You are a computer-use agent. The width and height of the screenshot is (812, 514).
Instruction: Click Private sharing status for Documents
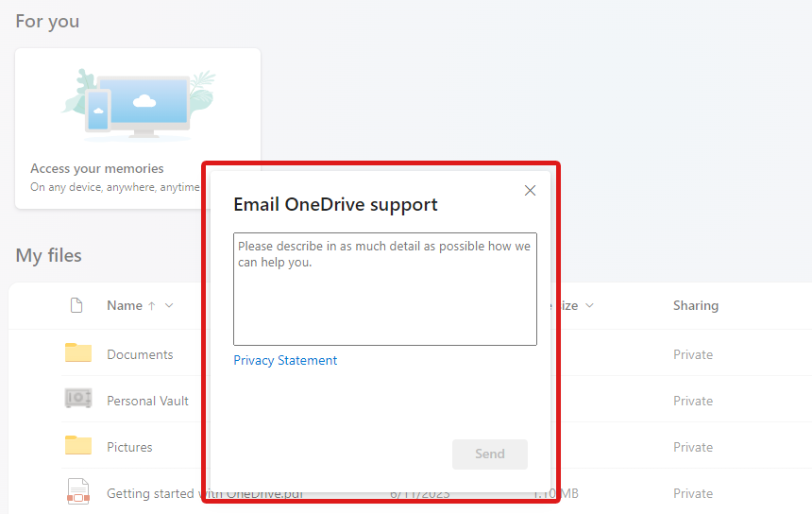tap(693, 354)
